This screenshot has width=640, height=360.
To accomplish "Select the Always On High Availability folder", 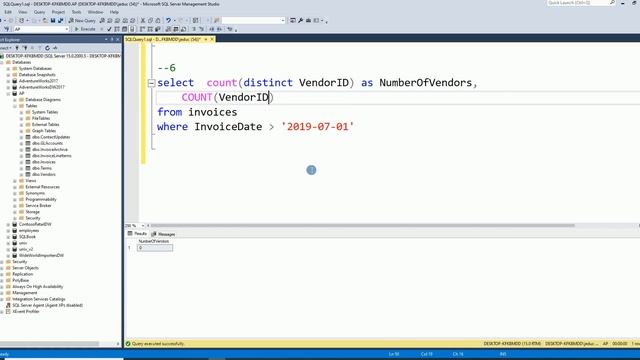I will coord(38,287).
